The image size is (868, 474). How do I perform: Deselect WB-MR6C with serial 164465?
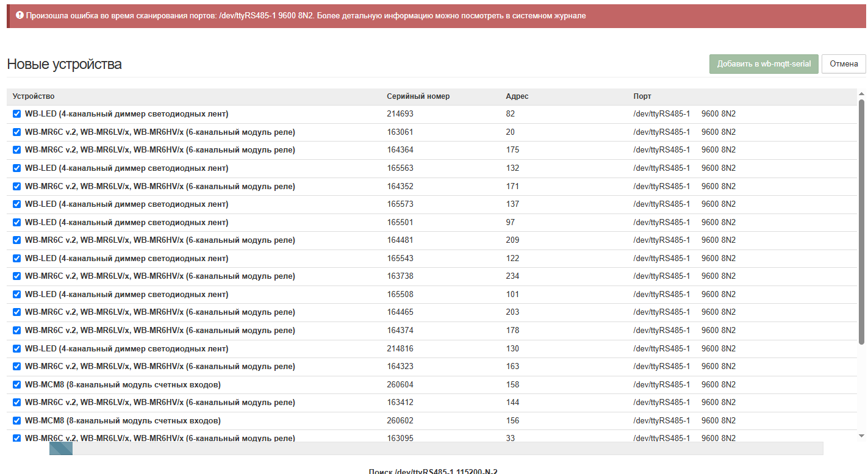coord(16,312)
